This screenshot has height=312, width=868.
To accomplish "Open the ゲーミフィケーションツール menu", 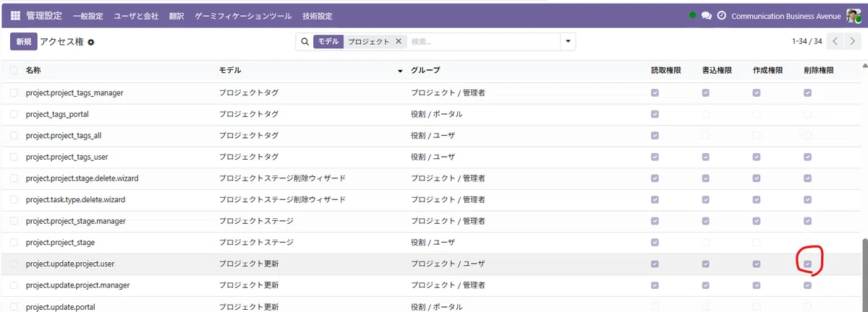I will pyautogui.click(x=243, y=15).
